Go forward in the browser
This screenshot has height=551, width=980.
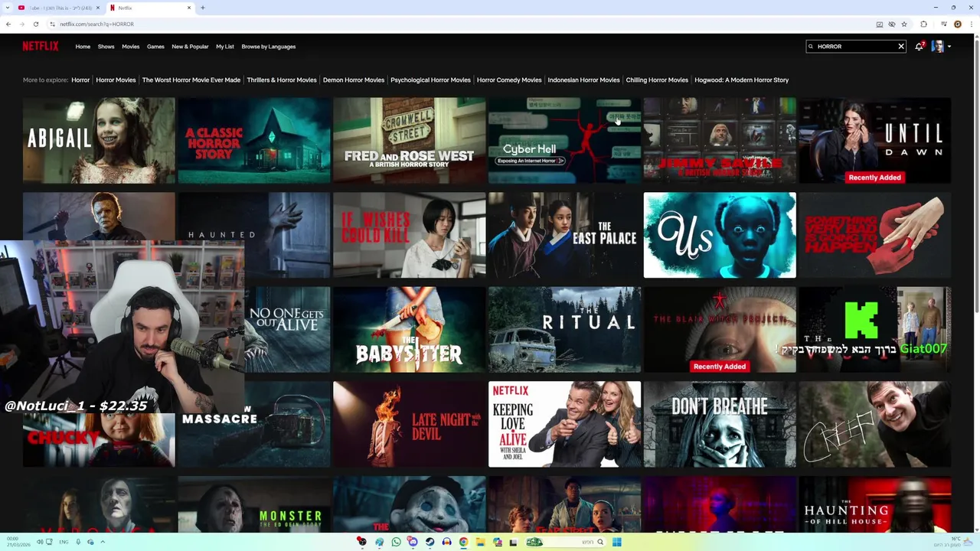click(21, 24)
